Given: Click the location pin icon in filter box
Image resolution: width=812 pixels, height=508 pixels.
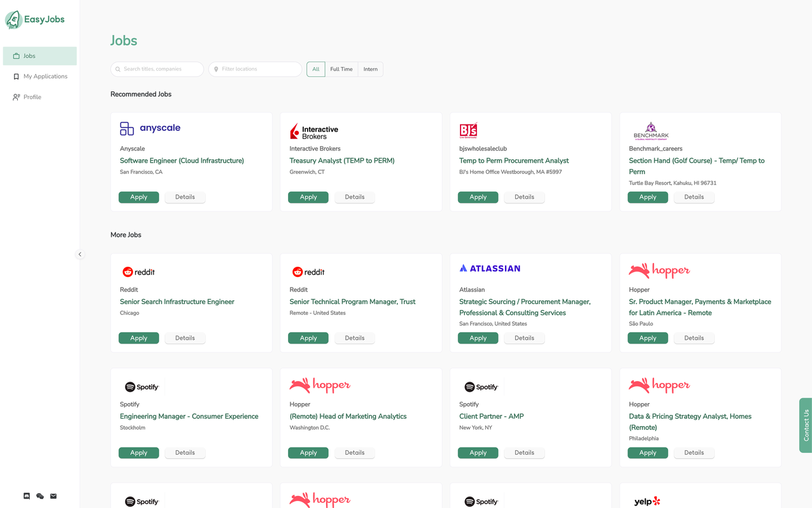Looking at the screenshot, I should pyautogui.click(x=216, y=69).
